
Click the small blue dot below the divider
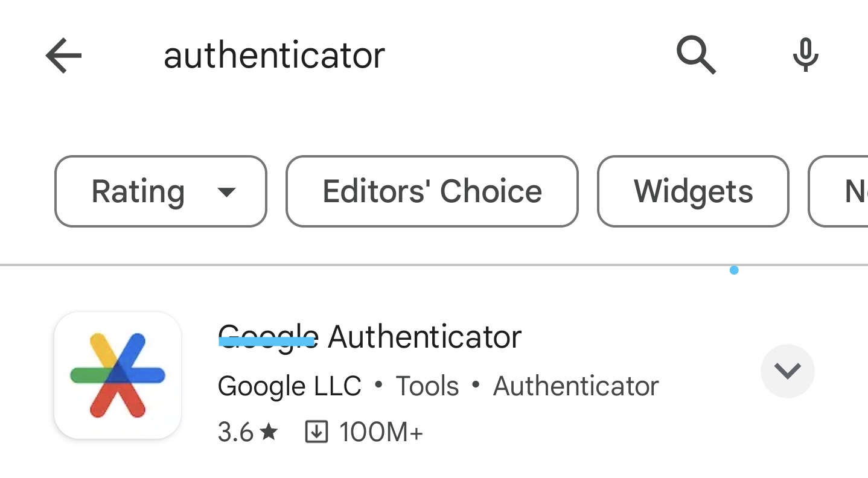click(734, 270)
